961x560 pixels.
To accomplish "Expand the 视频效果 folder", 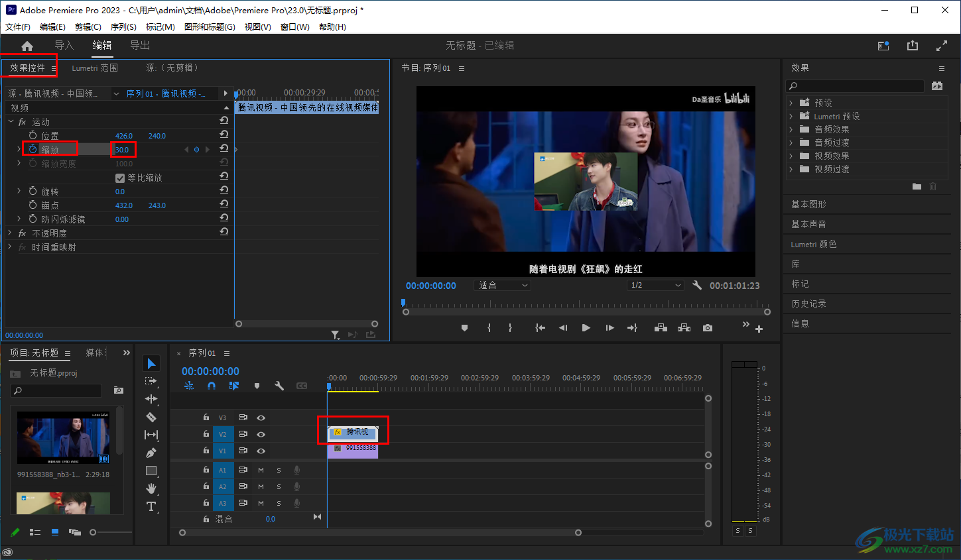I will 791,156.
